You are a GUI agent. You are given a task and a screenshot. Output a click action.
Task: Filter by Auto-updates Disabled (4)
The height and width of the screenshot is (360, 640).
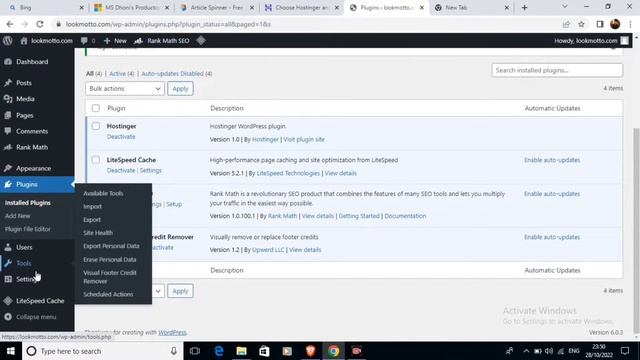point(177,73)
